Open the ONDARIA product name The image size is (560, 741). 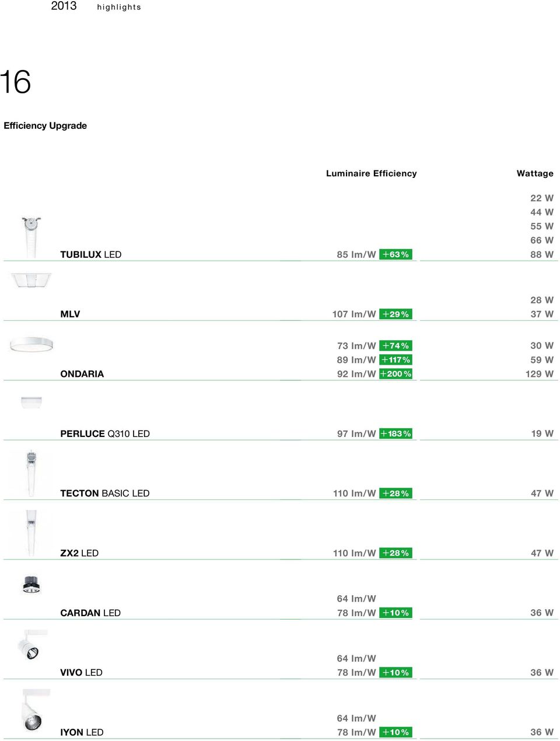click(x=82, y=374)
